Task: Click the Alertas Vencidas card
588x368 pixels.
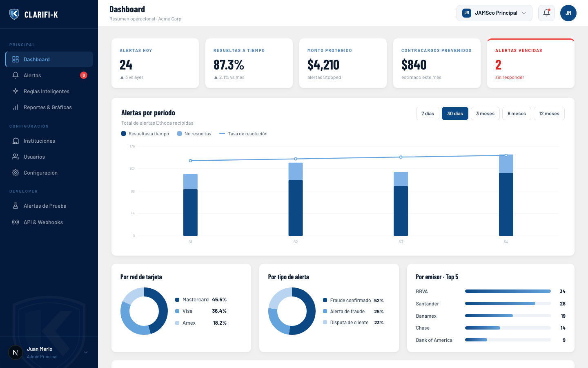Action: click(531, 63)
